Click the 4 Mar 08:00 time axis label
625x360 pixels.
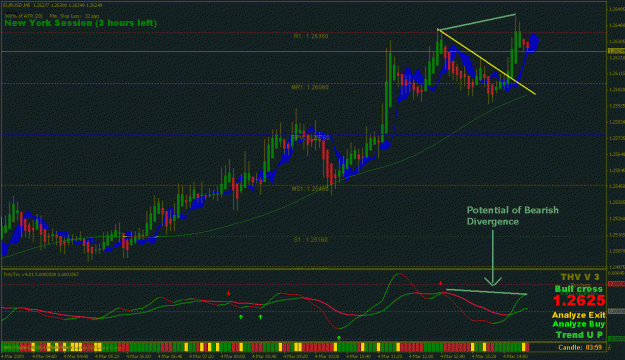point(234,356)
